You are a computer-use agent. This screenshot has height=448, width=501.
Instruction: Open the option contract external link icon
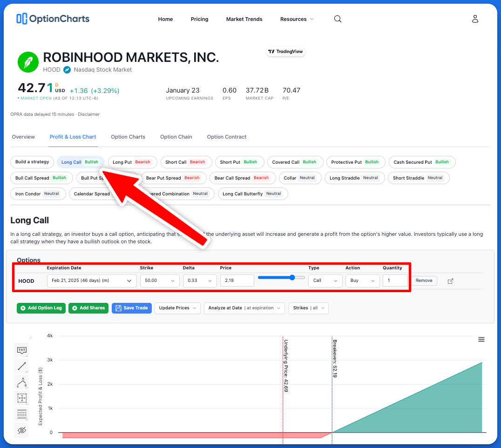[x=450, y=281]
